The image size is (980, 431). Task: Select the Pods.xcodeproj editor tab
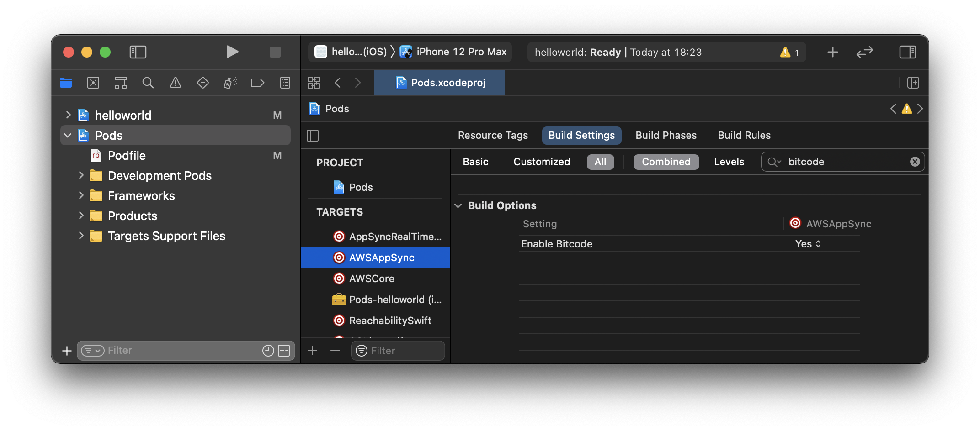[x=439, y=83]
